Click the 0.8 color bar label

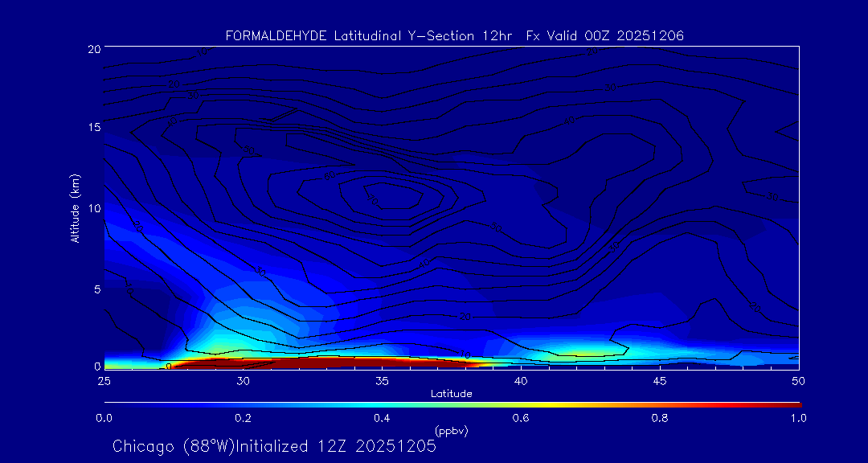pyautogui.click(x=660, y=418)
